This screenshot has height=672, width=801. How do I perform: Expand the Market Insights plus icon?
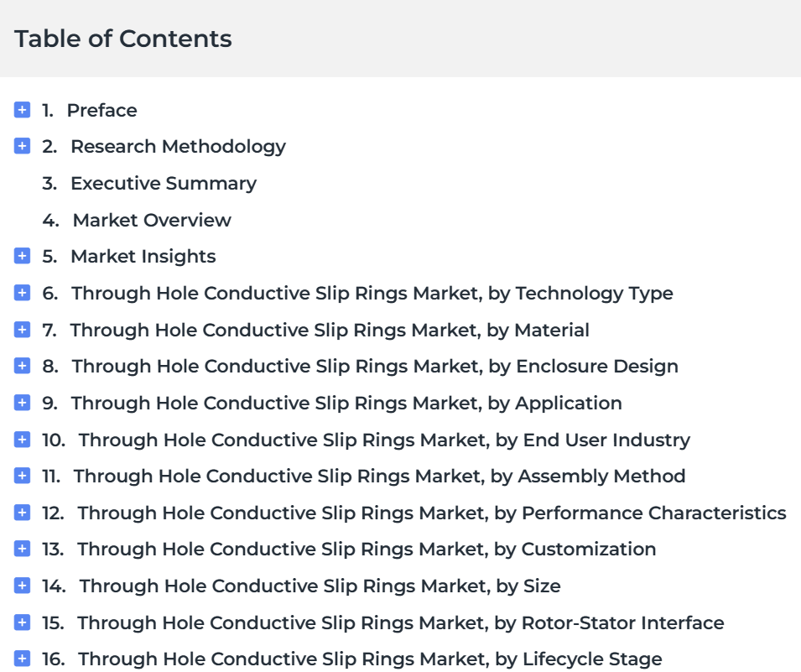pos(22,256)
